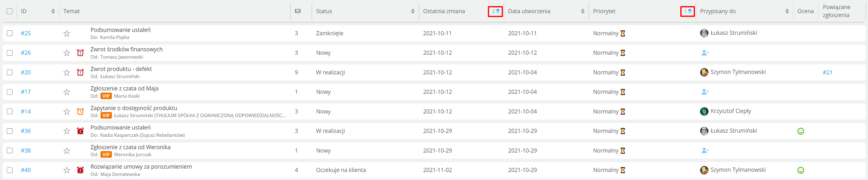The height and width of the screenshot is (180, 868).
Task: Star ticket #20 Zwrot produktu - defekt
Action: (x=67, y=73)
